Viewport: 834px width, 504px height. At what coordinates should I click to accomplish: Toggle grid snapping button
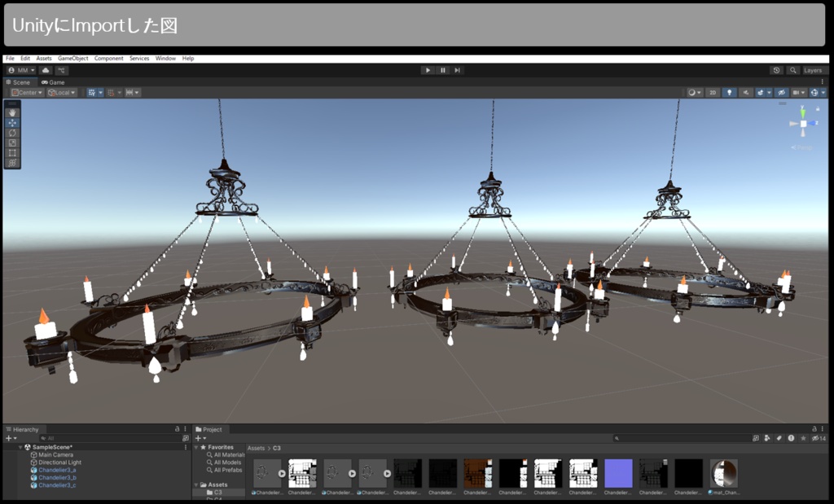[x=111, y=93]
